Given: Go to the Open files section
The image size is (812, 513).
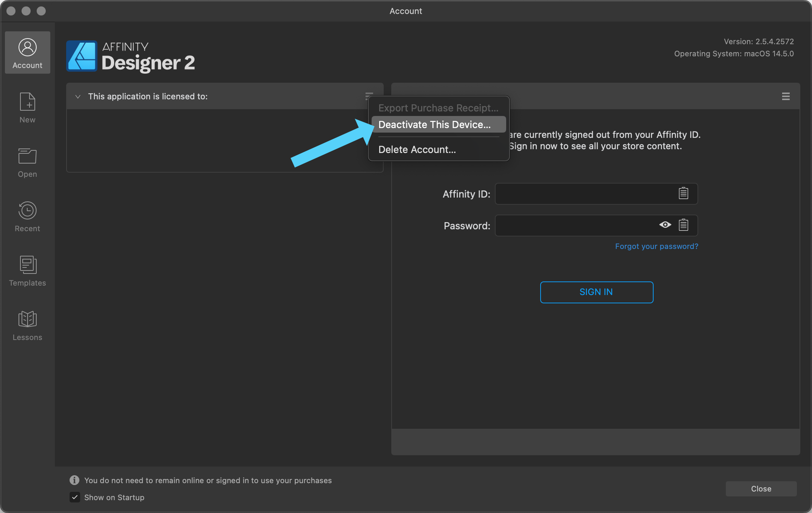Looking at the screenshot, I should point(27,162).
